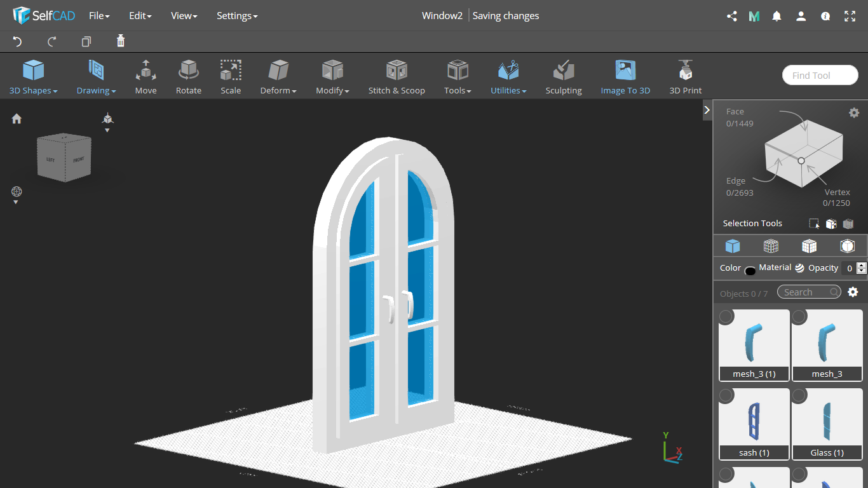868x488 pixels.
Task: Open notifications bell
Action: coord(776,17)
